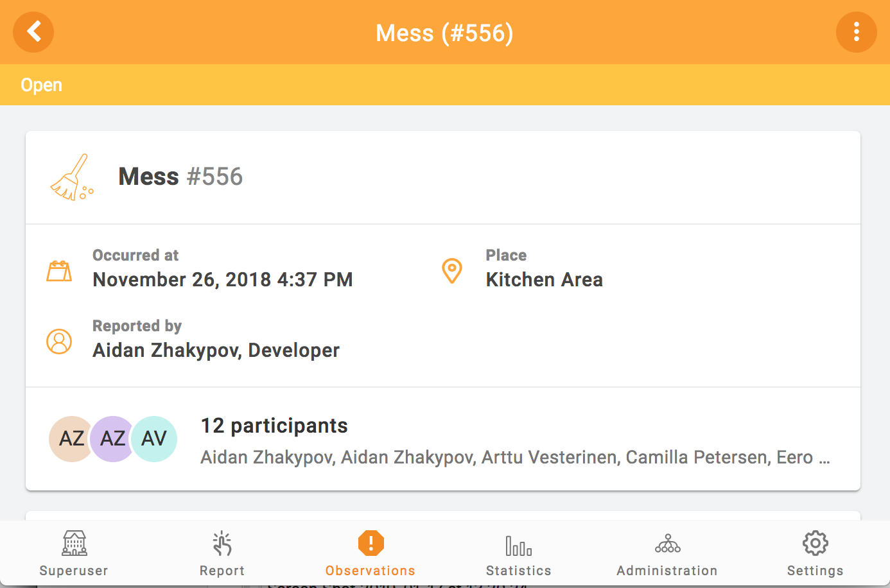Switch to the Statistics tab label
The height and width of the screenshot is (588, 890).
(519, 571)
